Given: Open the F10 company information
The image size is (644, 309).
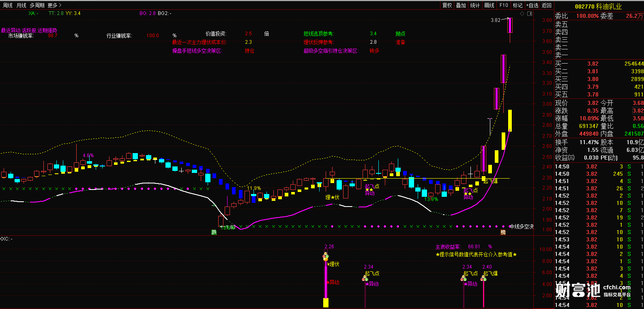Looking at the screenshot, I should tap(504, 5).
